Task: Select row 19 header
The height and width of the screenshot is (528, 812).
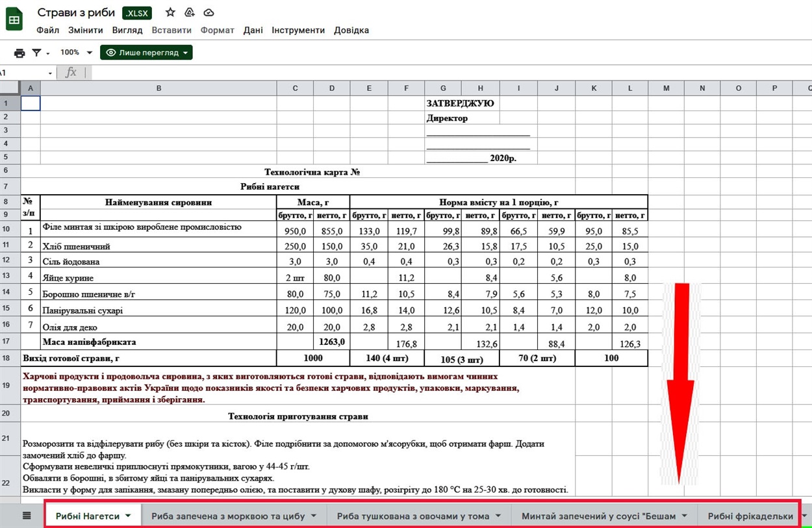Action: pos(10,386)
